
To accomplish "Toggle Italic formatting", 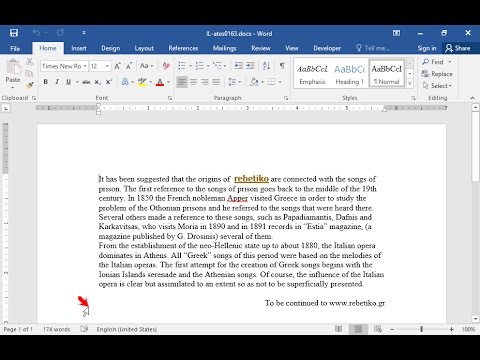I will tap(57, 82).
